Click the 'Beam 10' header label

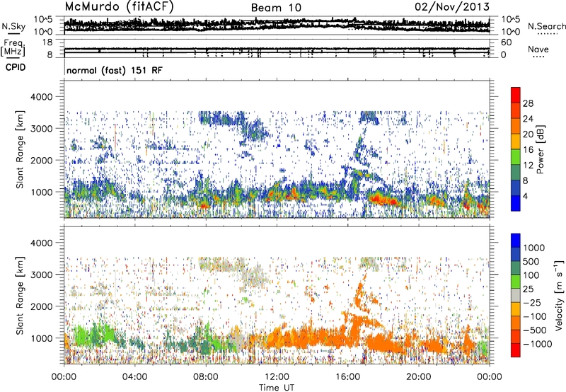click(x=276, y=8)
